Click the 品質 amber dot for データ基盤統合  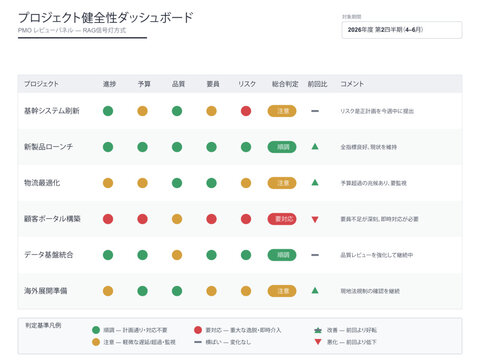click(177, 255)
